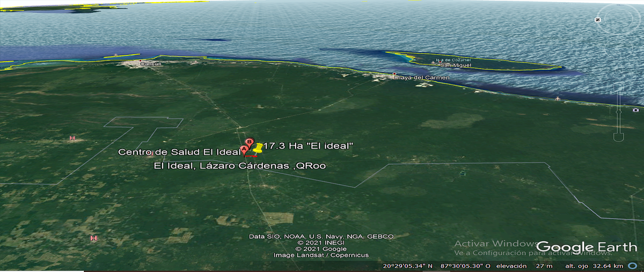Screen dimensions: 644x272
Task: Click the Cancún city label
Action: coord(150,64)
